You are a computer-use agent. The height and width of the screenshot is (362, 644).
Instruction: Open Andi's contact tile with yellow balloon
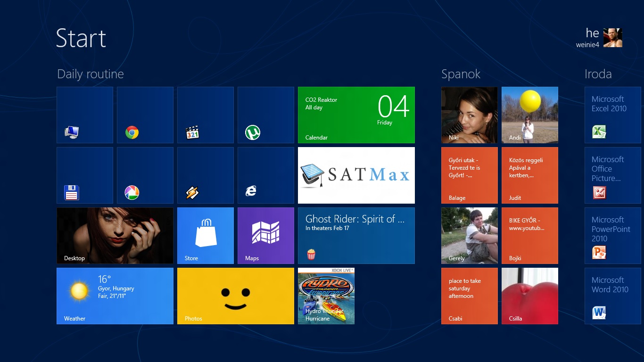point(530,115)
